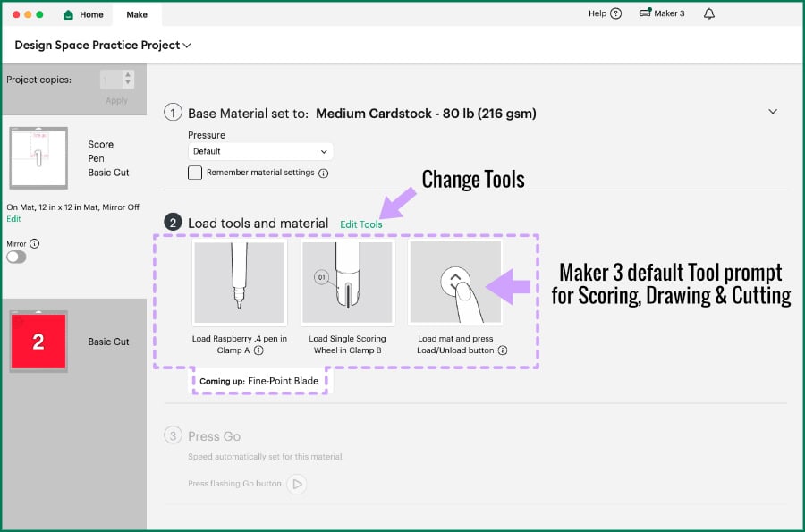
Task: Open the Home tab
Action: click(x=83, y=14)
